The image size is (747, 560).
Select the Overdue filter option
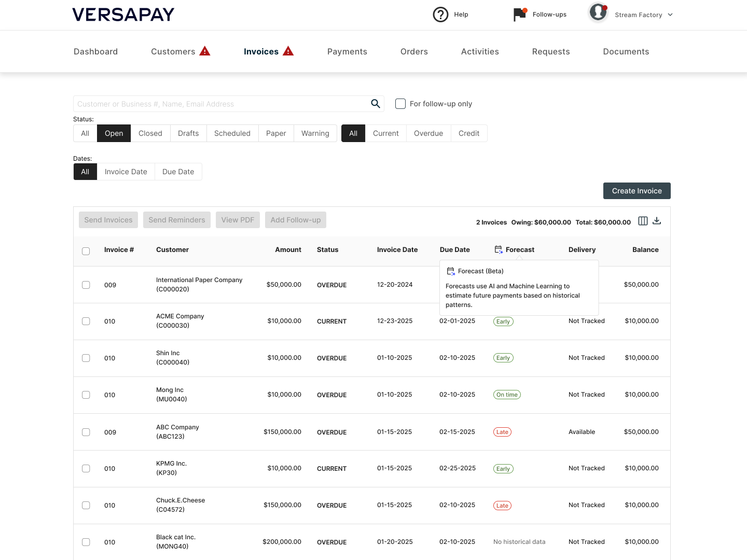[x=428, y=133]
